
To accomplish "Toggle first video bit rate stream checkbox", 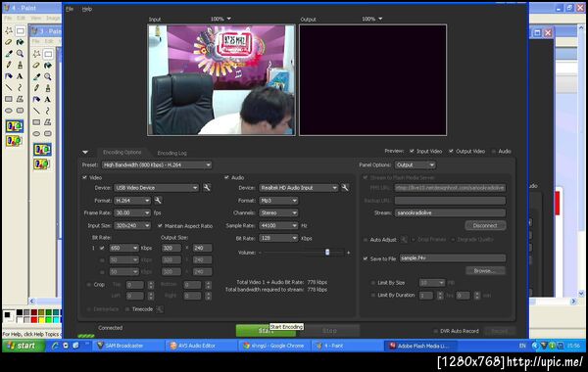I will click(x=102, y=248).
